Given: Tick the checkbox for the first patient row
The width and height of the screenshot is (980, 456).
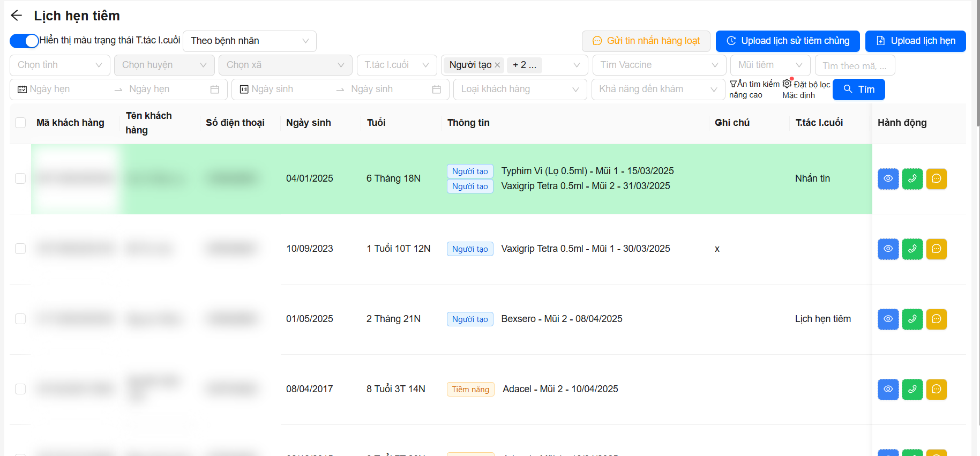Looking at the screenshot, I should (x=20, y=178).
